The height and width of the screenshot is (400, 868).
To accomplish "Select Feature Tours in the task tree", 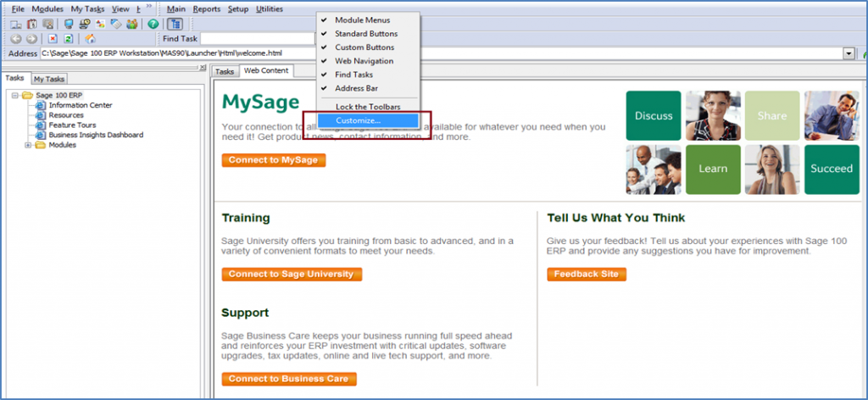I will pyautogui.click(x=72, y=125).
